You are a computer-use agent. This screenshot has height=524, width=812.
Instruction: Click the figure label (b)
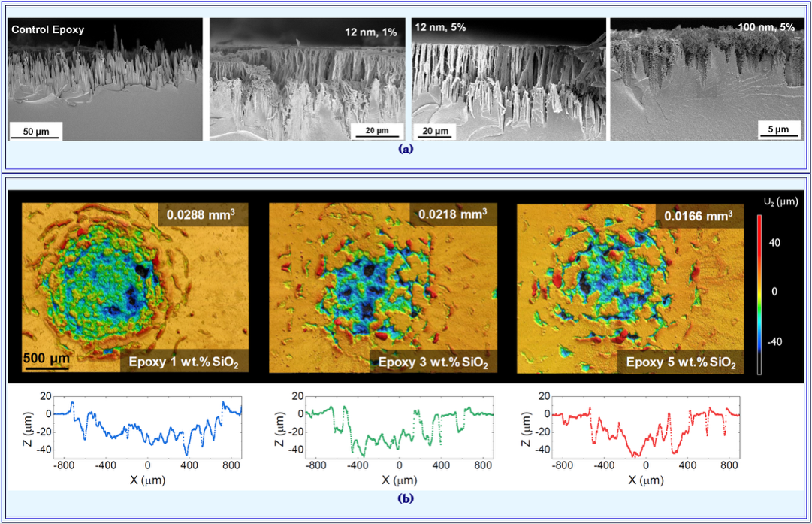click(406, 498)
